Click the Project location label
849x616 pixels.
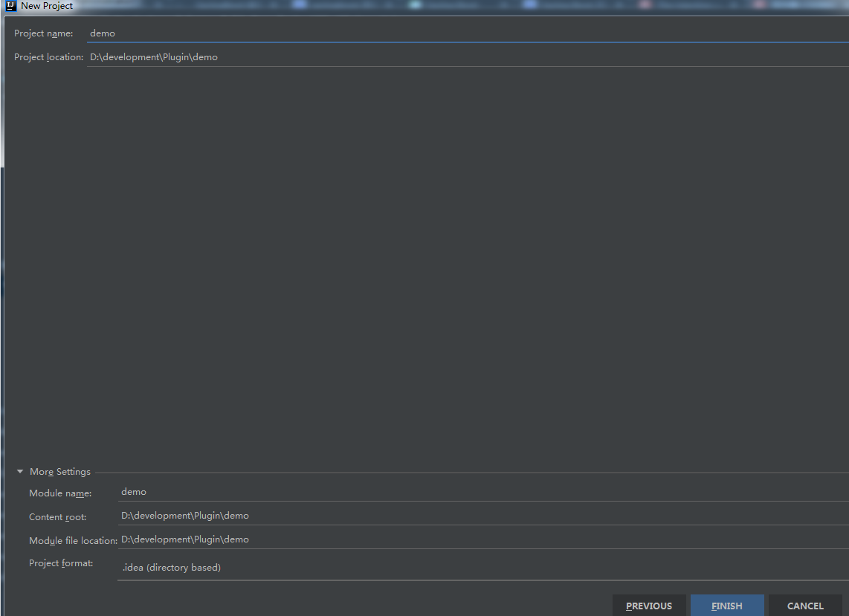point(49,56)
